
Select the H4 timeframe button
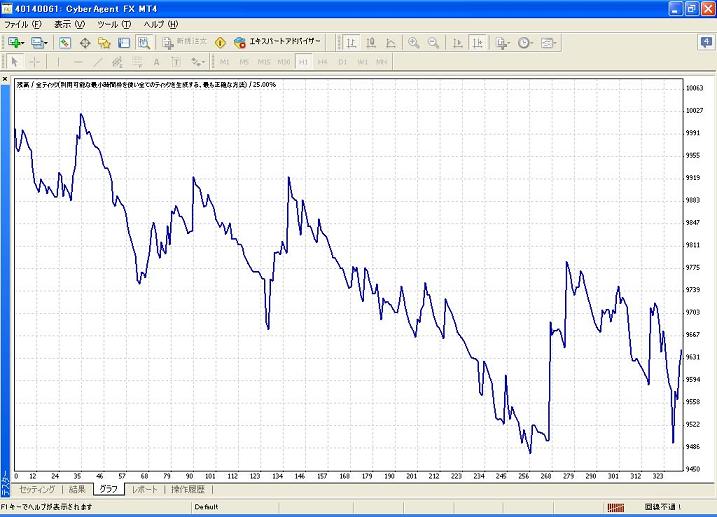pos(323,61)
